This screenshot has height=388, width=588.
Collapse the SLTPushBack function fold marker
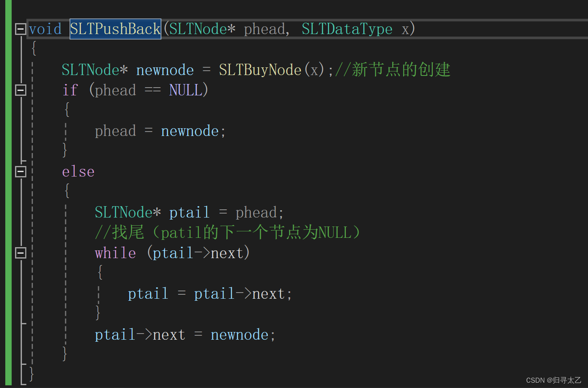click(20, 29)
